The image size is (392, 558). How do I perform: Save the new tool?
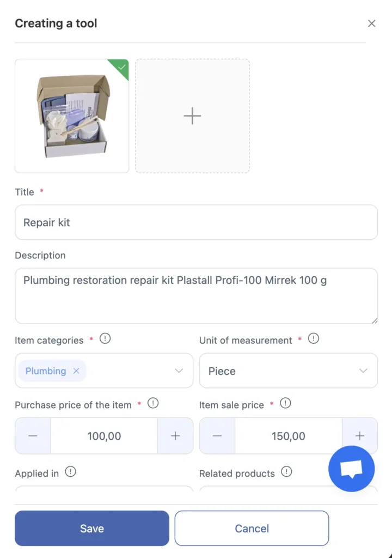pos(91,528)
